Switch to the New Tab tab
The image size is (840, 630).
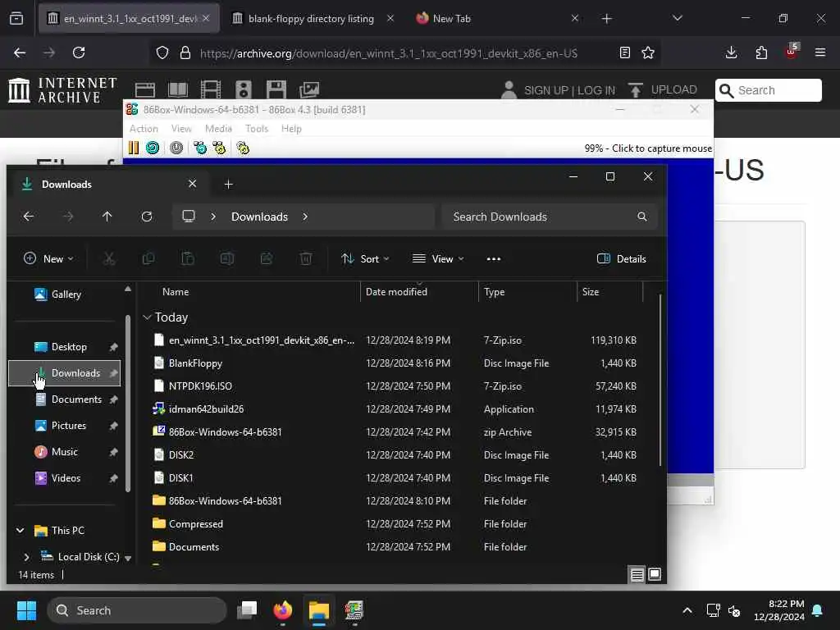tap(496, 18)
